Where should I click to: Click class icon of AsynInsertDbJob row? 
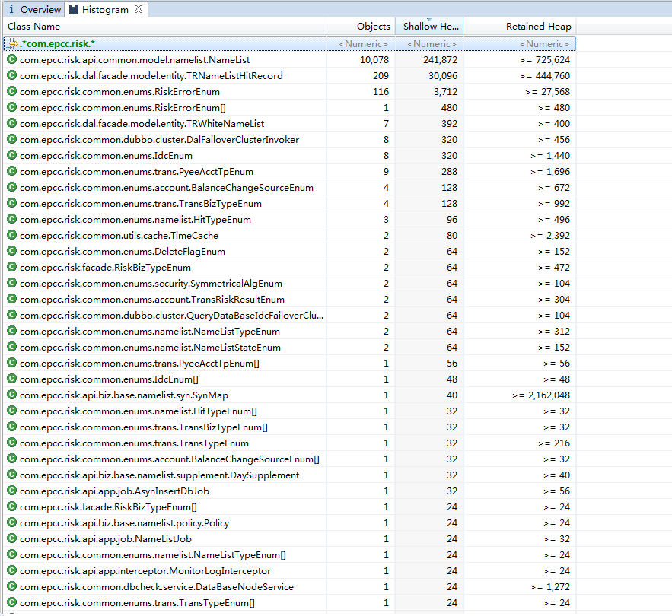click(x=12, y=491)
